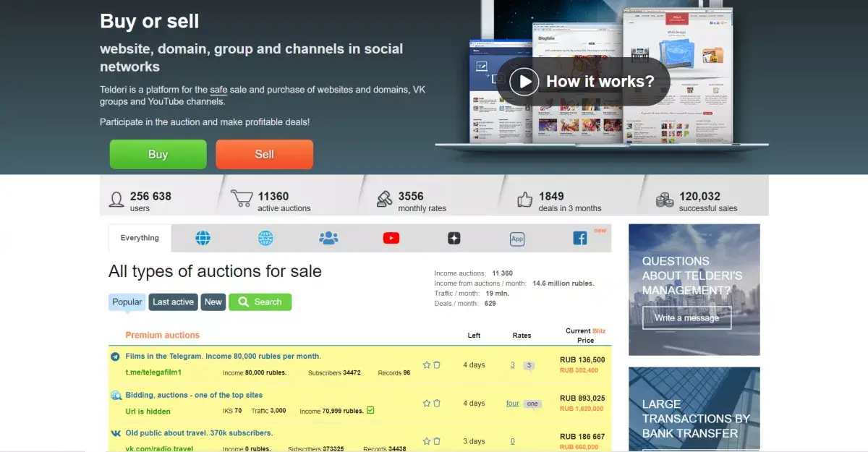Open rates count 3 on Films row
The image size is (868, 452).
[512, 365]
